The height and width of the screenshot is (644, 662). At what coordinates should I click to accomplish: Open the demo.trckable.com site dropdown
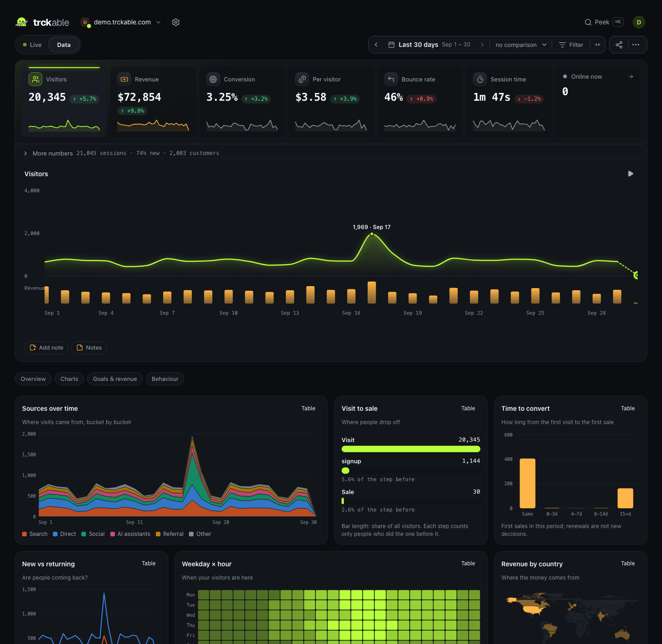pos(121,22)
